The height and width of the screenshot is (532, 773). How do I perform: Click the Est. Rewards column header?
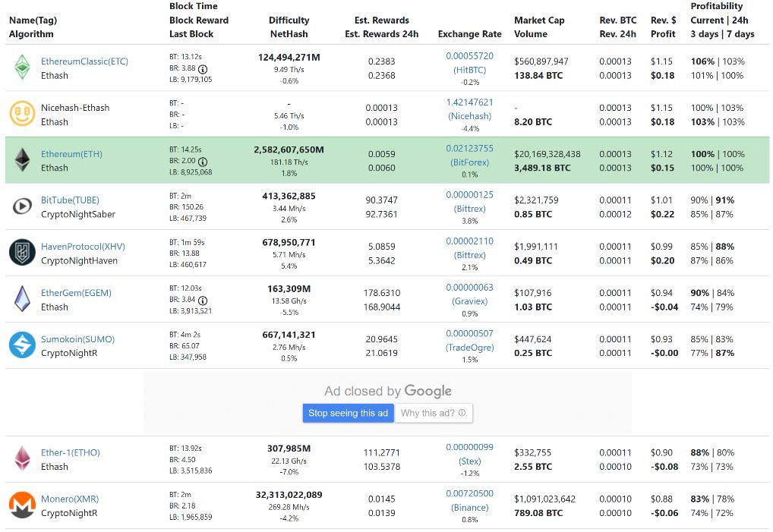pos(382,20)
